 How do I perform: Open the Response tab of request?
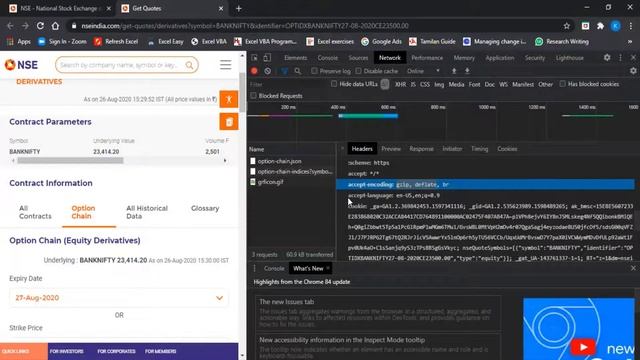(421, 149)
